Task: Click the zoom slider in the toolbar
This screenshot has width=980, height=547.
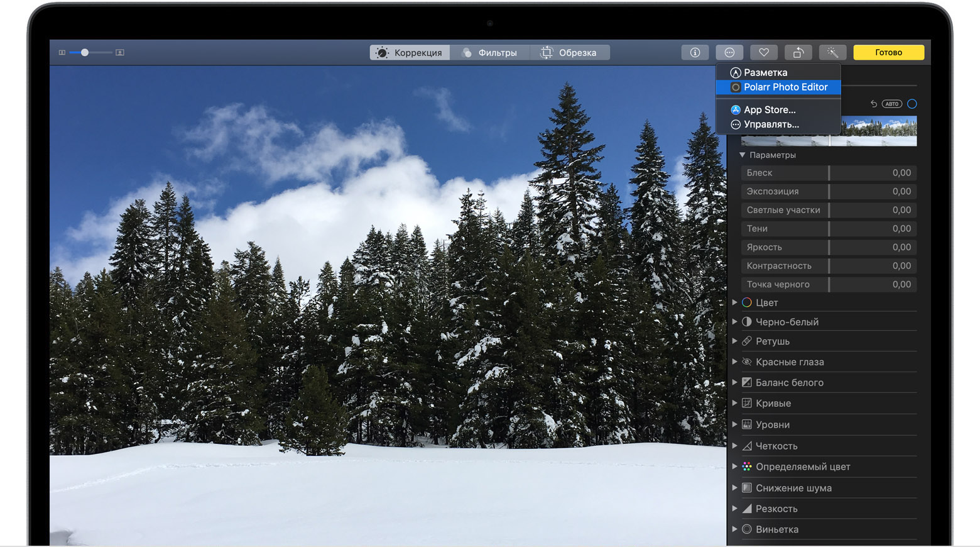Action: pos(91,53)
